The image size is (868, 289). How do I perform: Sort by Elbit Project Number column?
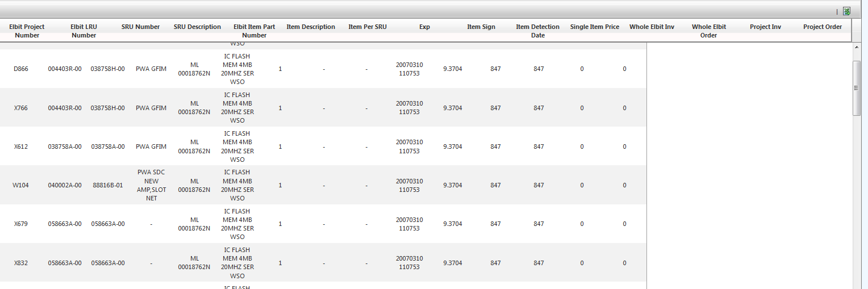click(x=27, y=31)
